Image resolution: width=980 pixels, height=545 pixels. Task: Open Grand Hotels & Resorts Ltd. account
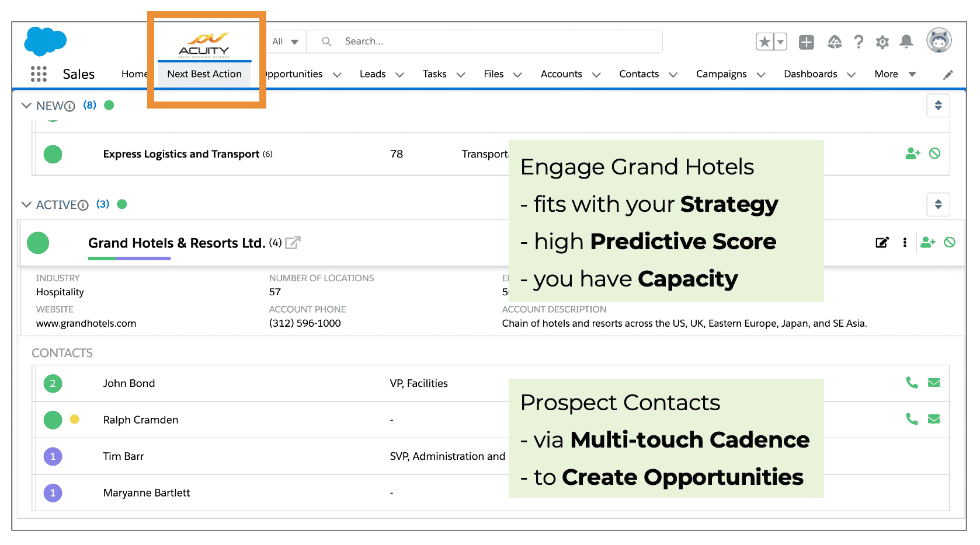177,243
